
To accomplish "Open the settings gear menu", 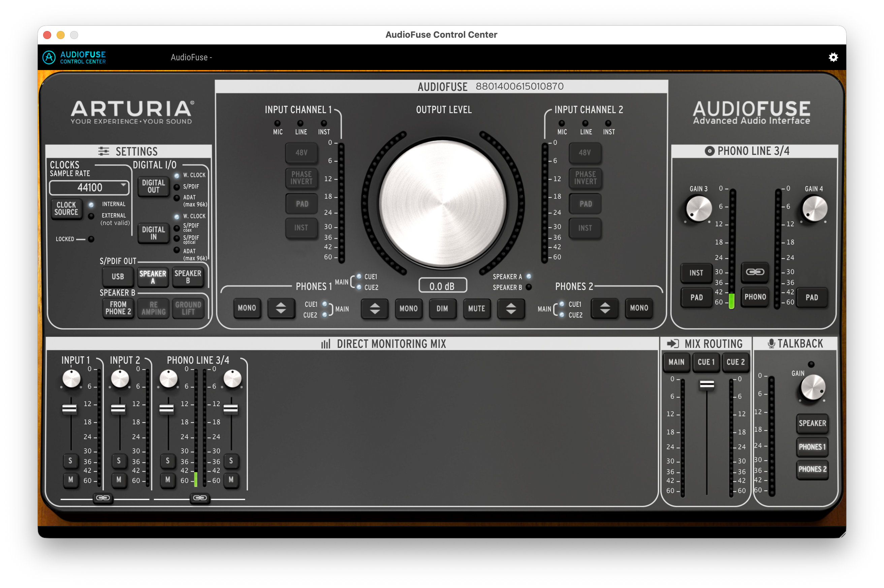I will pos(833,57).
